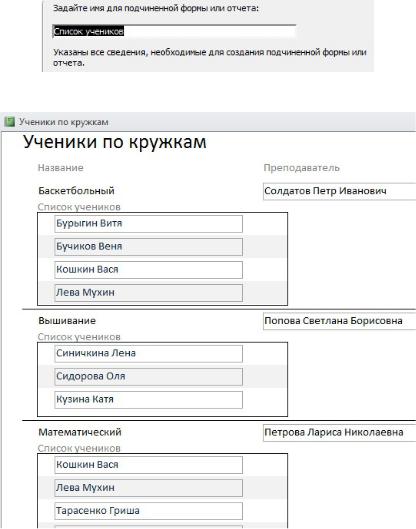Select the student field 'Сидорова Оля'
This screenshot has height=529, width=416.
(x=148, y=377)
